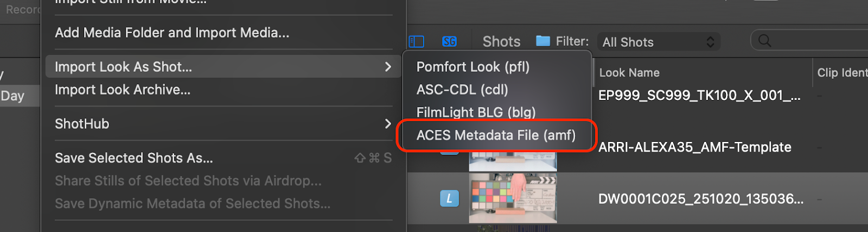Screen dimensions: 868x232
Task: Select the color chart slate thumbnail
Action: (x=513, y=198)
